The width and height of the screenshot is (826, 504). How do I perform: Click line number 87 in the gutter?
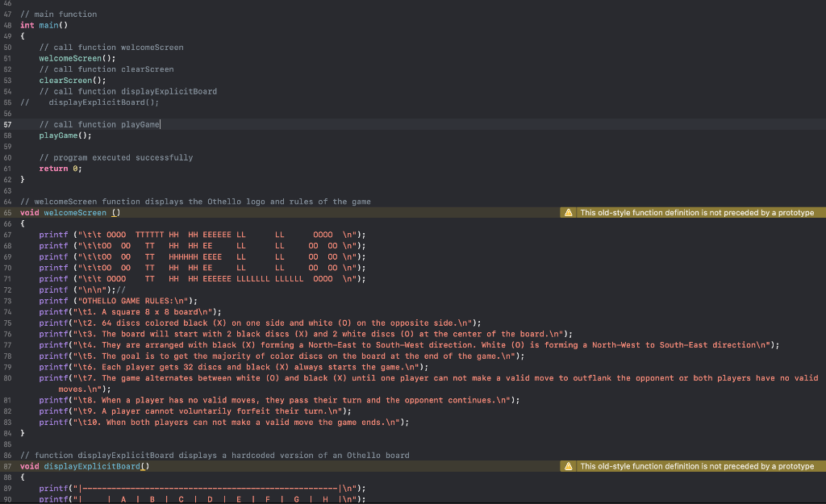click(x=6, y=466)
